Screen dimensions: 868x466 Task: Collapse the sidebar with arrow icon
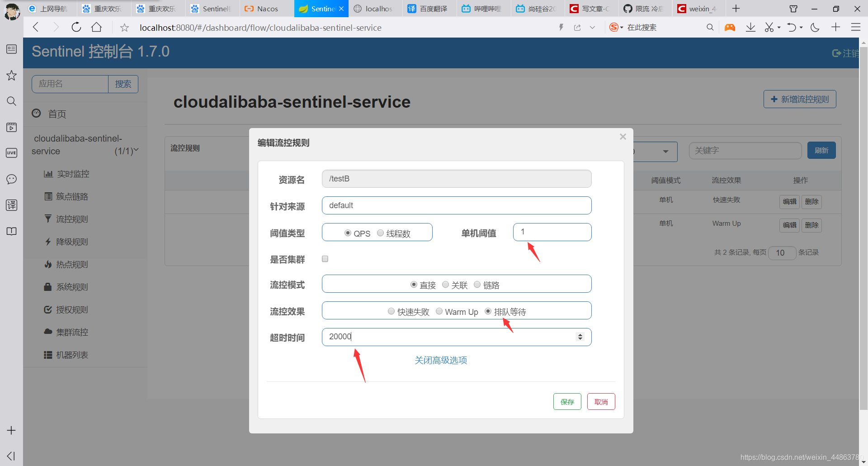[11, 456]
